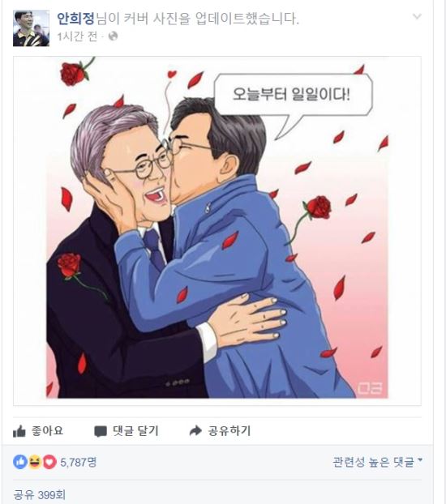Screen dimensions: 446x504
Task: Click the speech bubble comment icon
Action: tap(101, 431)
